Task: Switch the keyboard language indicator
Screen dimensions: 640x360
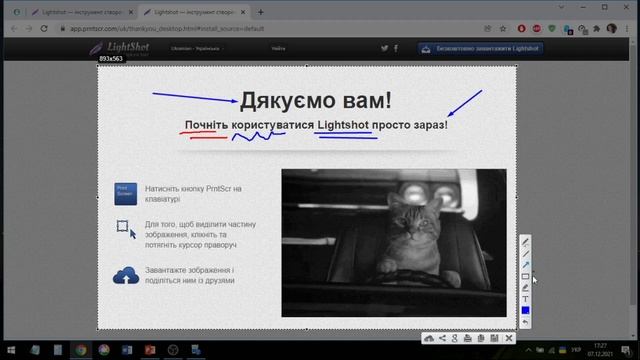Action: click(x=576, y=350)
